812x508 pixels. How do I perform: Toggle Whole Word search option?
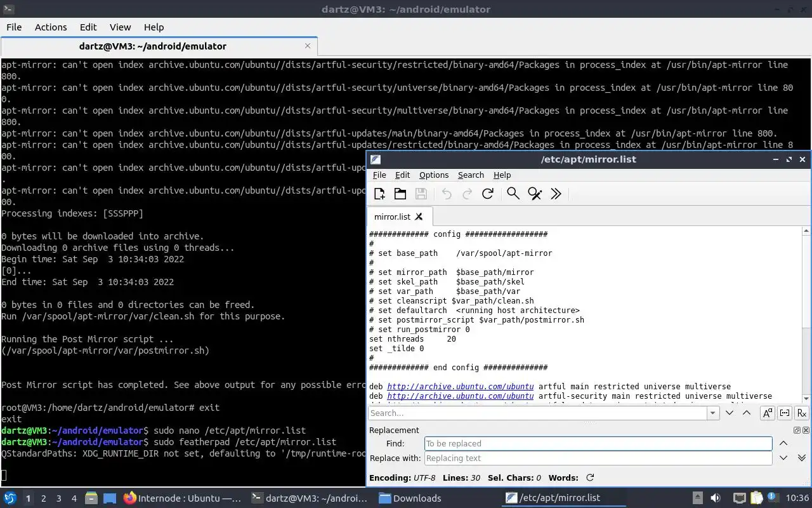pyautogui.click(x=785, y=413)
